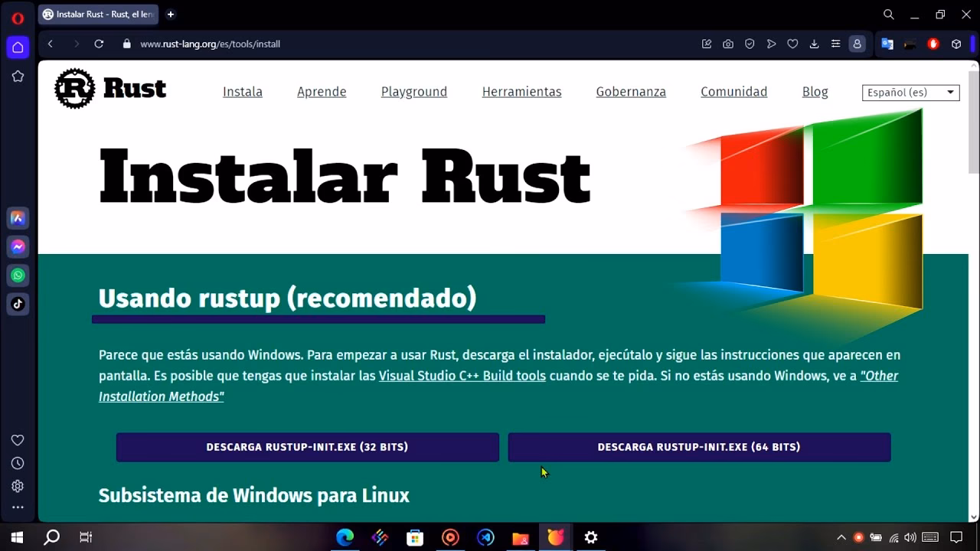
Task: Reload the current page
Action: pyautogui.click(x=99, y=44)
